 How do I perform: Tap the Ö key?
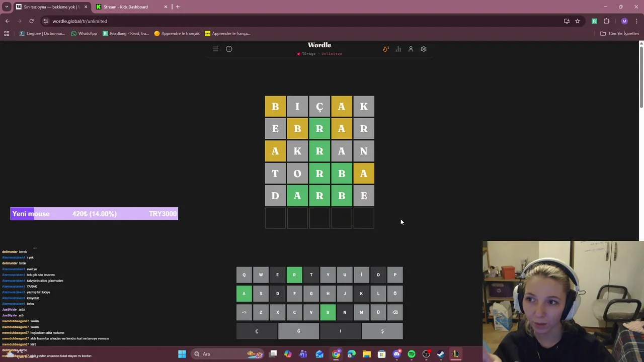pyautogui.click(x=395, y=294)
